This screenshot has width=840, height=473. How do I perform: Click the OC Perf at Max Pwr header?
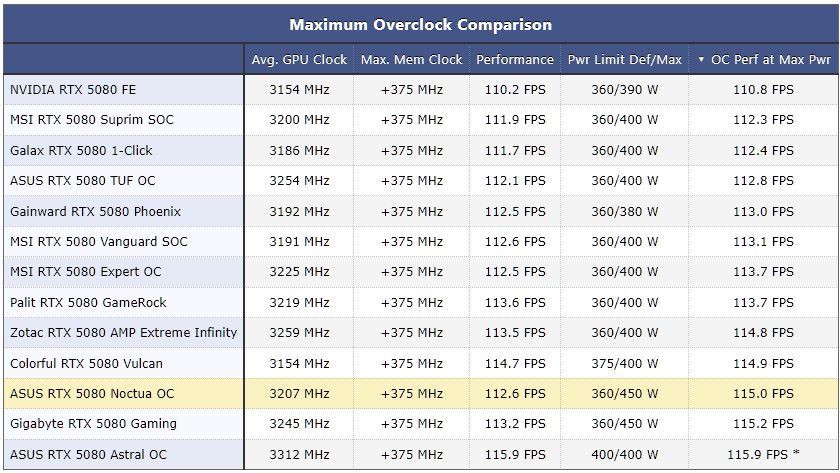tap(771, 59)
